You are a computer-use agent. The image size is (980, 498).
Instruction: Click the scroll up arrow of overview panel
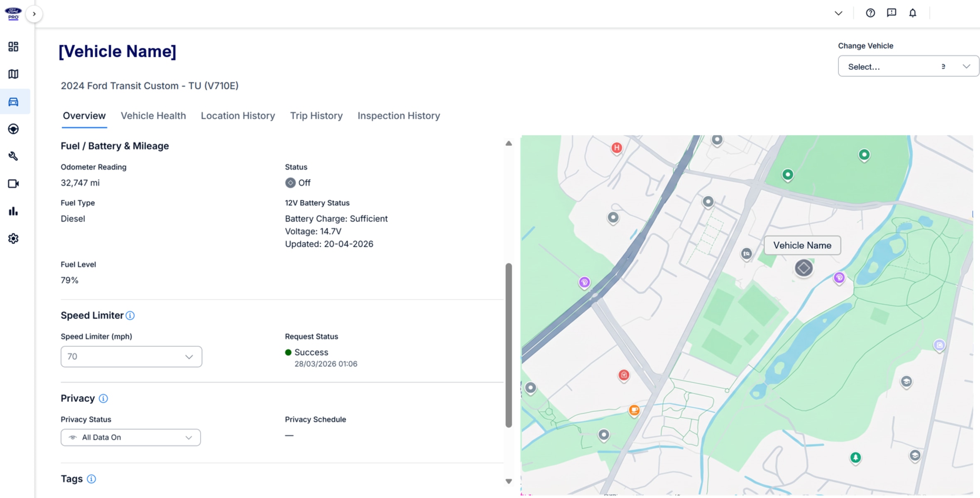tap(509, 144)
